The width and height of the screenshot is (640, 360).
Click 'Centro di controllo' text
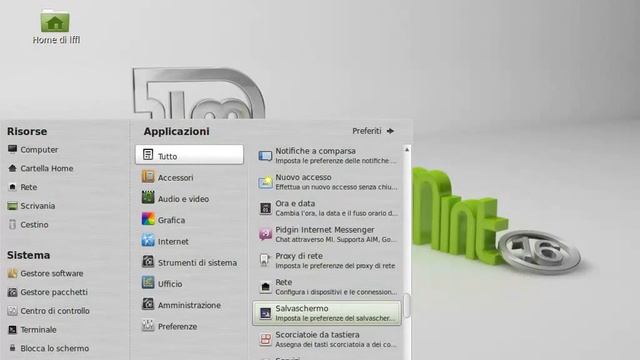point(55,311)
